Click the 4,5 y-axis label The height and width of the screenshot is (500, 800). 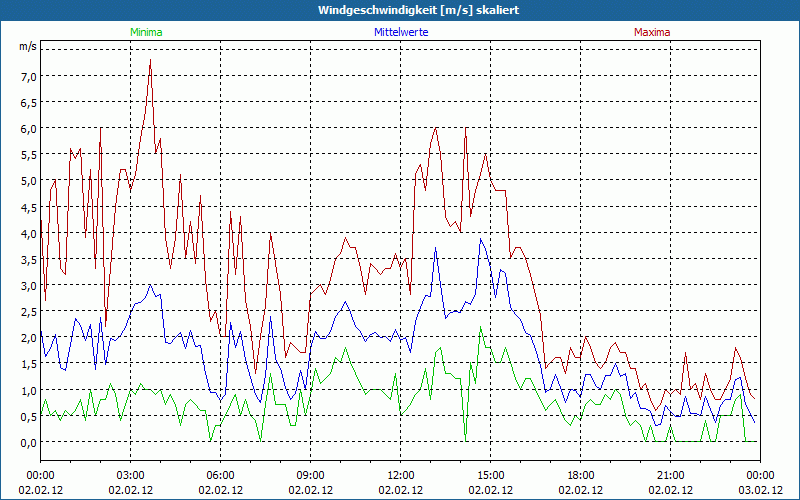click(x=29, y=207)
